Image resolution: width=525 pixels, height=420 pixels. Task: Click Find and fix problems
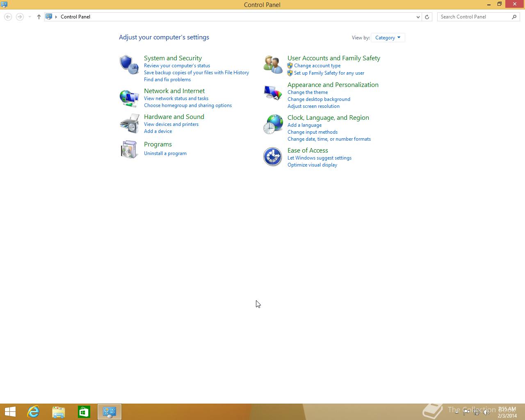[167, 80]
